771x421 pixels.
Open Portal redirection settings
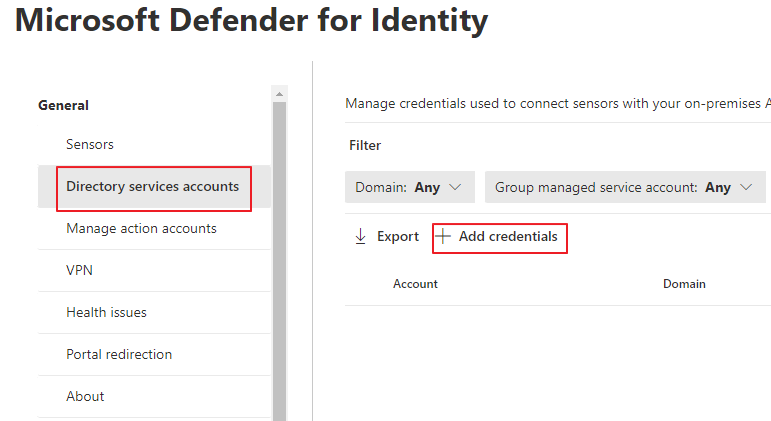coord(154,355)
